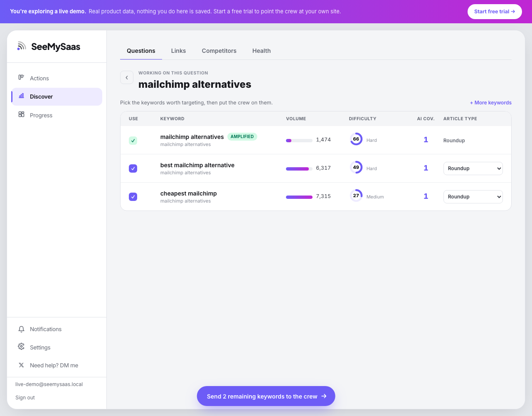Click the SeeMySaas logo icon
Screen dimensions: 532x416
[x=22, y=46]
